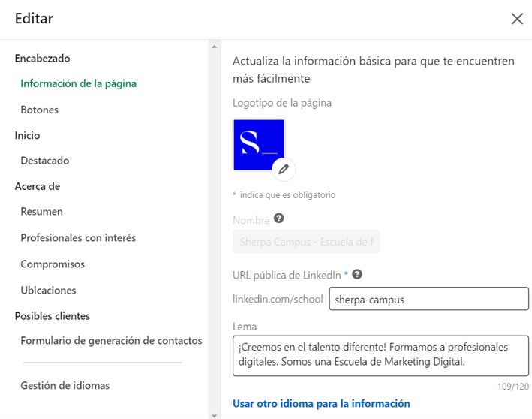Viewport: 532px width, 419px height.
Task: Click the Encabezado heading
Action: click(x=43, y=59)
